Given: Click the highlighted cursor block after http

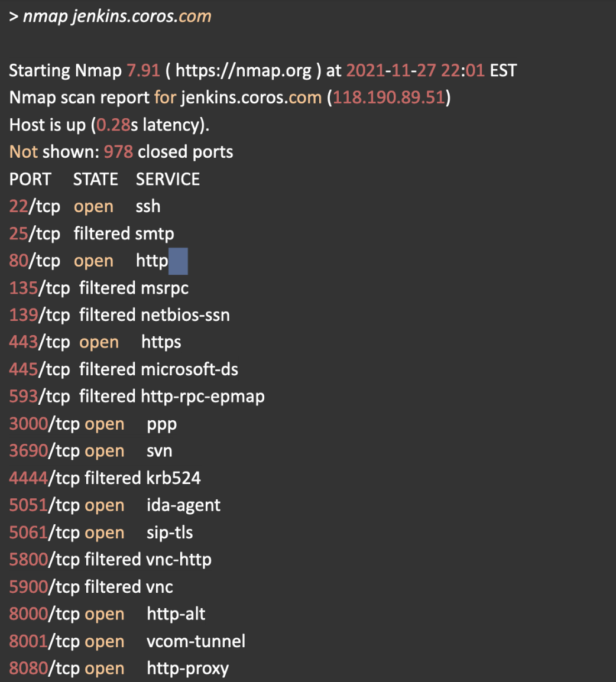Looking at the screenshot, I should [x=178, y=261].
